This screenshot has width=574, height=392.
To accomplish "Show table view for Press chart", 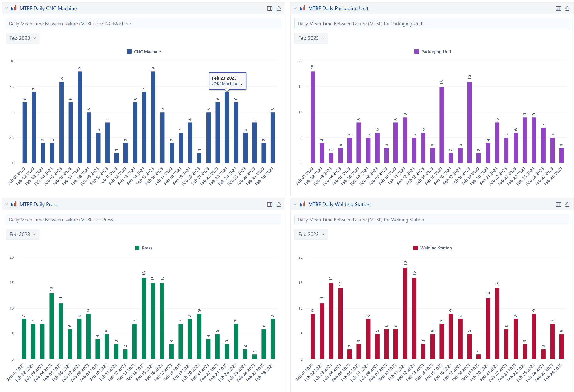I will (x=270, y=204).
